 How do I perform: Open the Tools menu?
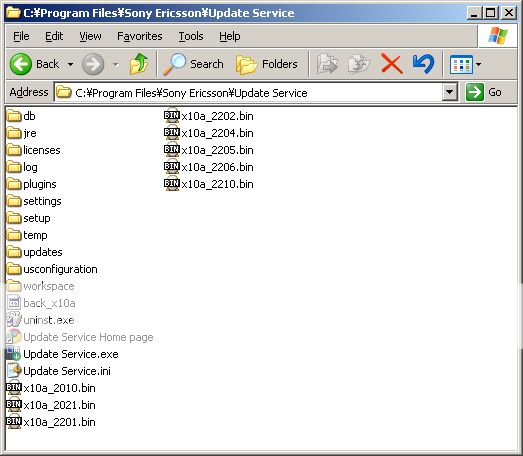click(191, 36)
